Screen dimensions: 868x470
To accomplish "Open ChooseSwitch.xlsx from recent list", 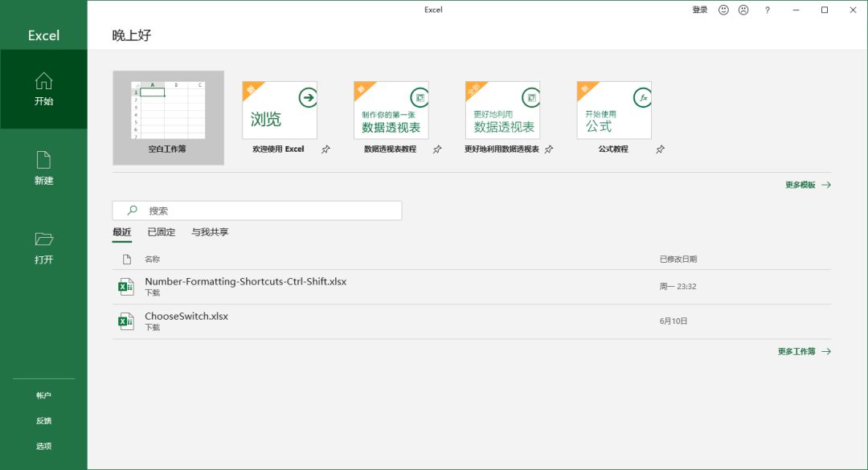I will tap(472, 321).
